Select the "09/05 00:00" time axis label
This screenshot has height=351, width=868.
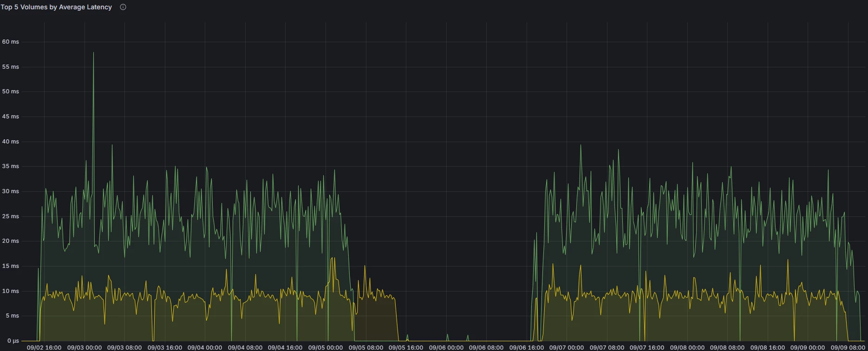[326, 347]
